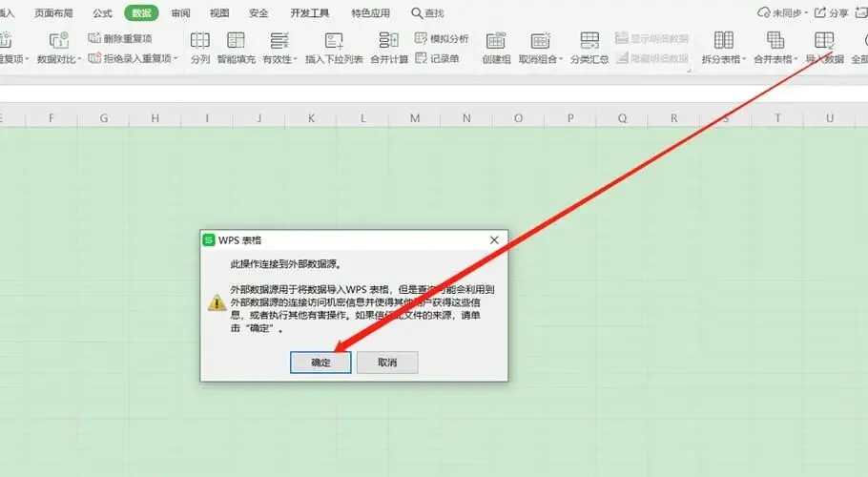Select column U header
Image resolution: width=868 pixels, height=477 pixels.
point(829,118)
